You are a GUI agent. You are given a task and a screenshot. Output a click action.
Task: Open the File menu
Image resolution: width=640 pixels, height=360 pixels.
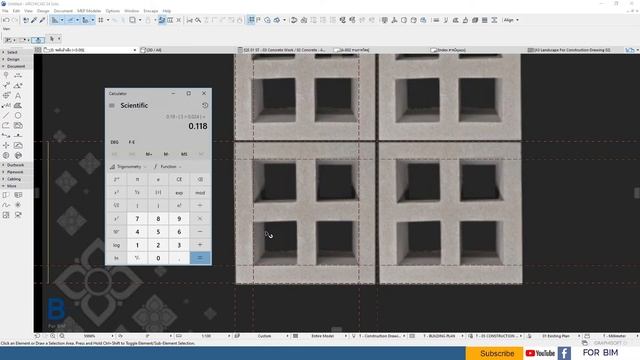pyautogui.click(x=5, y=11)
